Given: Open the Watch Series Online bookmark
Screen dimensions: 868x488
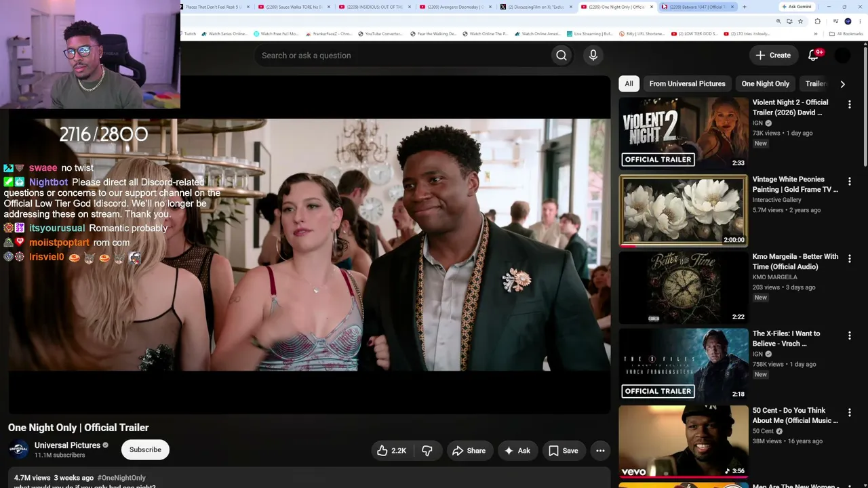Looking at the screenshot, I should point(224,34).
